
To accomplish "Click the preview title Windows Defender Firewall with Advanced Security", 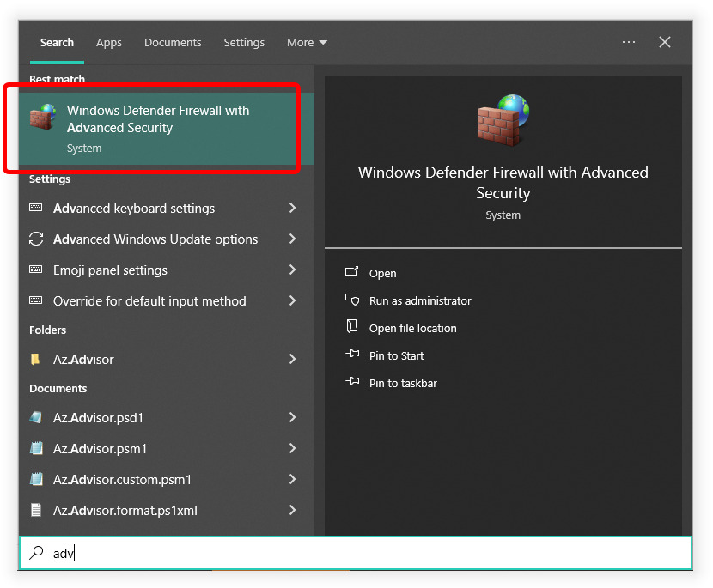I will click(503, 183).
